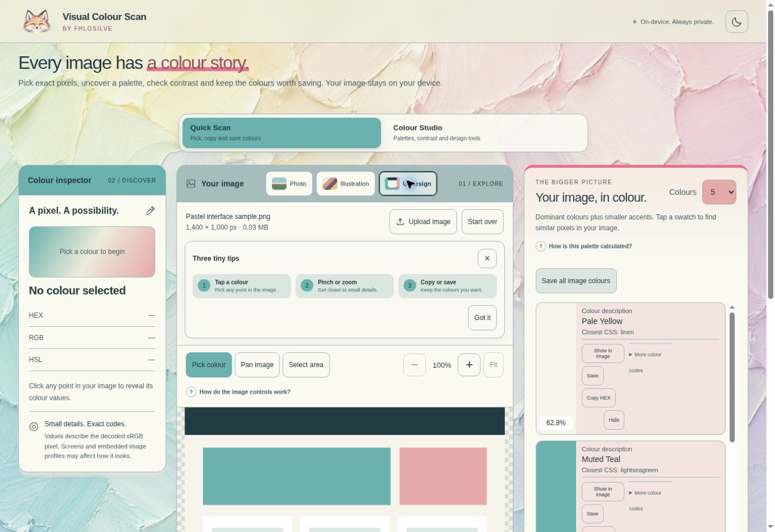Open the image controls help question icon
775x532 pixels.
191,392
